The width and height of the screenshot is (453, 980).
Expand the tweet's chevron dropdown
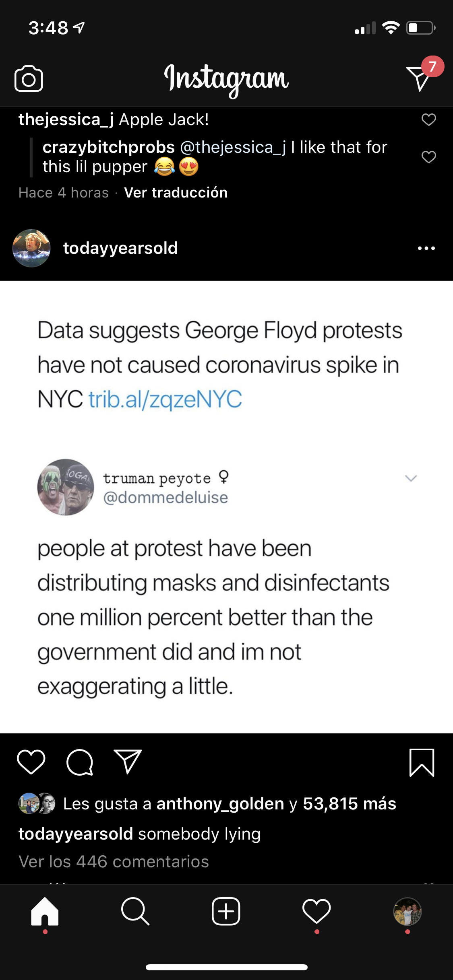click(x=411, y=478)
